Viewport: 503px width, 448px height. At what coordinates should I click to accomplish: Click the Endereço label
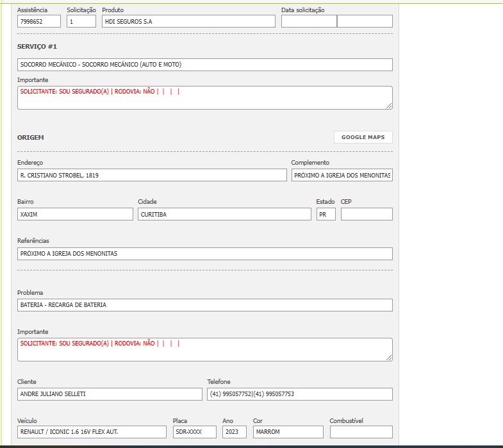click(30, 163)
